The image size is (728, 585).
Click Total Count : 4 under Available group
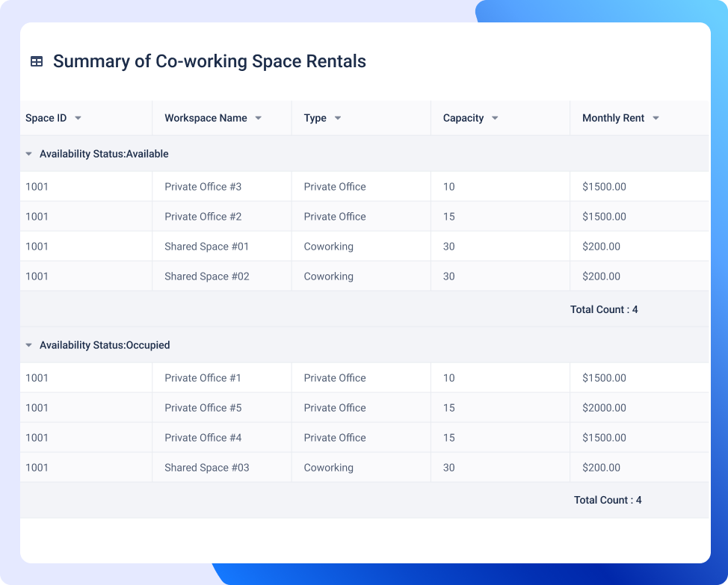pyautogui.click(x=604, y=309)
